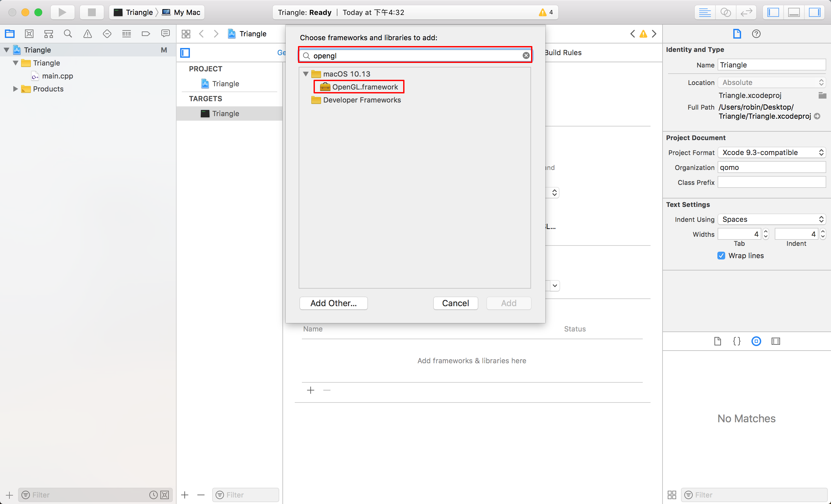This screenshot has width=831, height=504.
Task: Open the issues warning indicator in the activity bar
Action: [x=546, y=12]
